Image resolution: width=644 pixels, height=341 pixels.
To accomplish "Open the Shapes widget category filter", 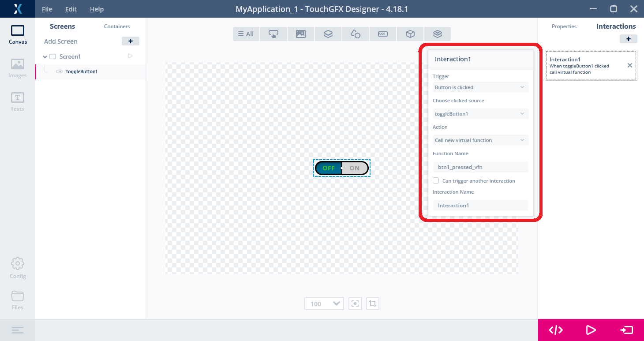I will click(356, 34).
